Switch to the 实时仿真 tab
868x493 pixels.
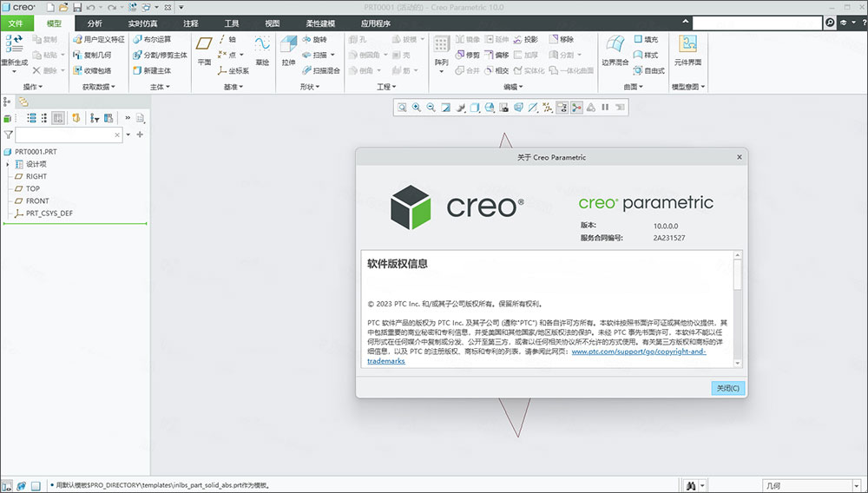pos(143,23)
